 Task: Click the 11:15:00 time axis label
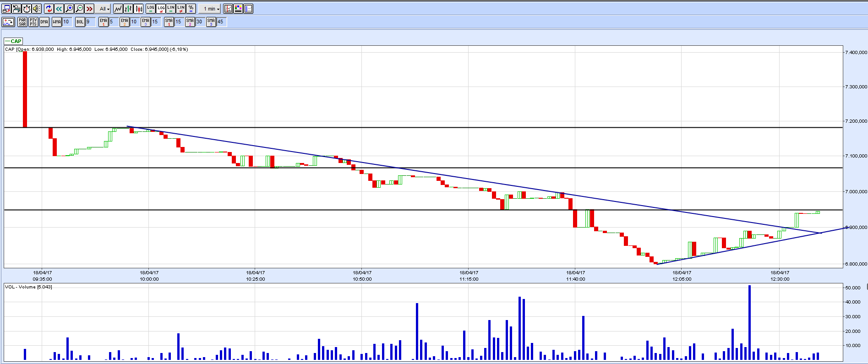(469, 279)
